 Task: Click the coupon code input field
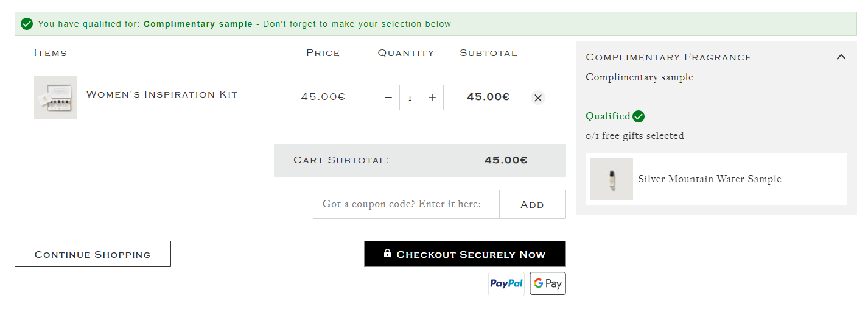pos(406,204)
